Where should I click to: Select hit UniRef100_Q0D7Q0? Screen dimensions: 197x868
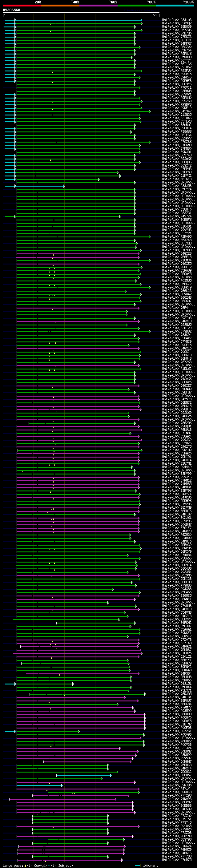click(x=177, y=33)
